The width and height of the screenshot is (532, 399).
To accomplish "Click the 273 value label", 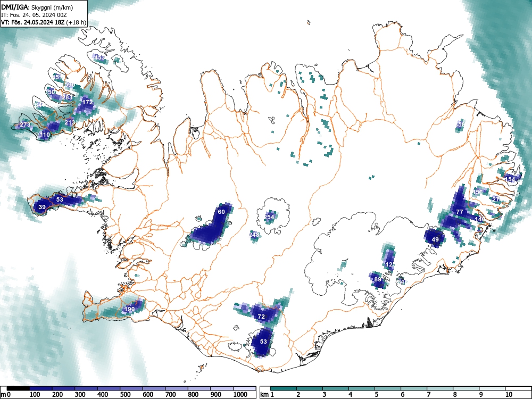I will [x=26, y=124].
